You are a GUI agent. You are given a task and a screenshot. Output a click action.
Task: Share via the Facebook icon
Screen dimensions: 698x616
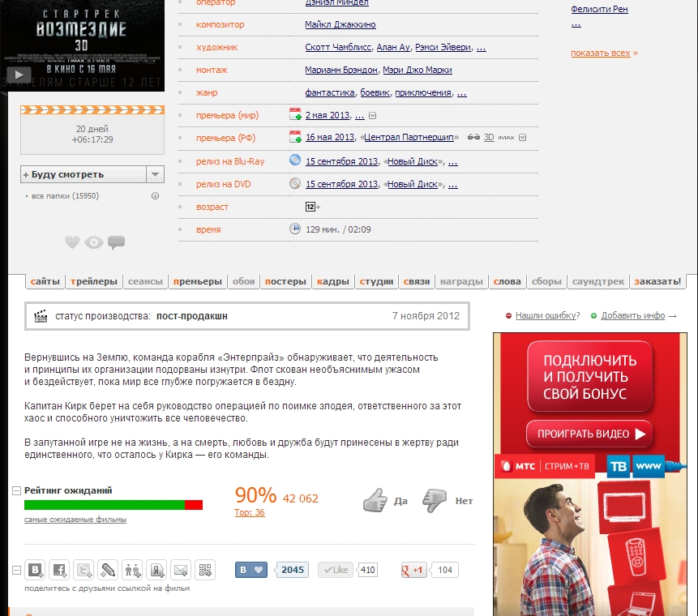60,570
